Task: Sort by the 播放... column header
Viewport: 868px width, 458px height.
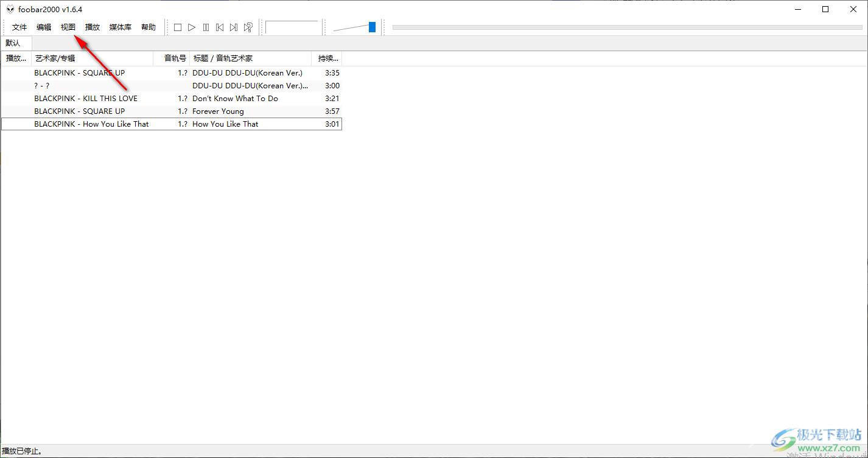Action: [16, 58]
